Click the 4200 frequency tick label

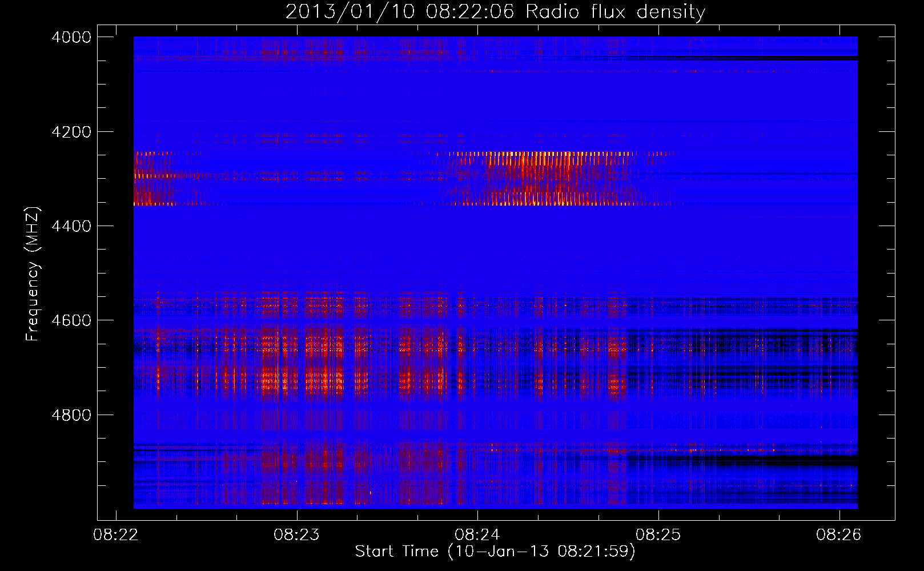click(71, 132)
